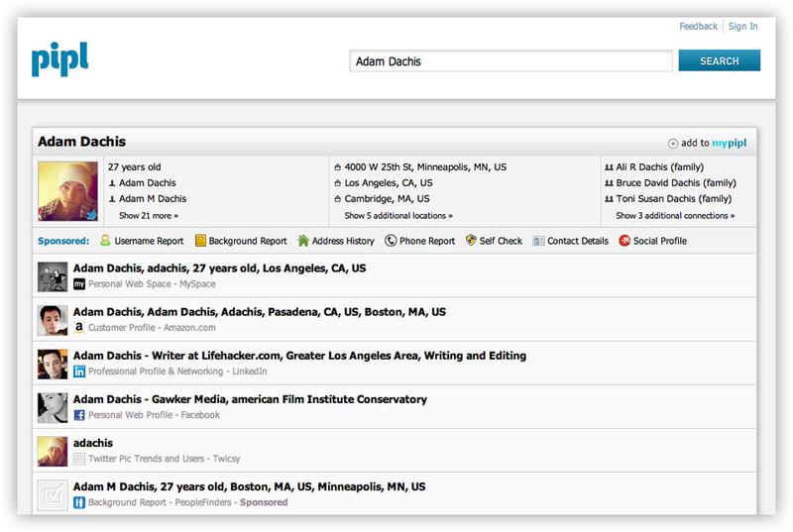
Task: Open the Sign In link
Action: (742, 27)
